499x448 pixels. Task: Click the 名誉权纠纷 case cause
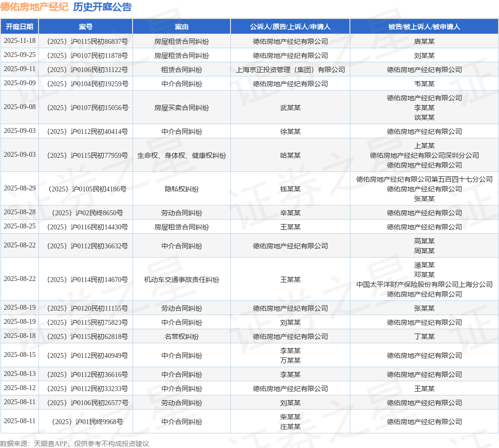point(182,336)
